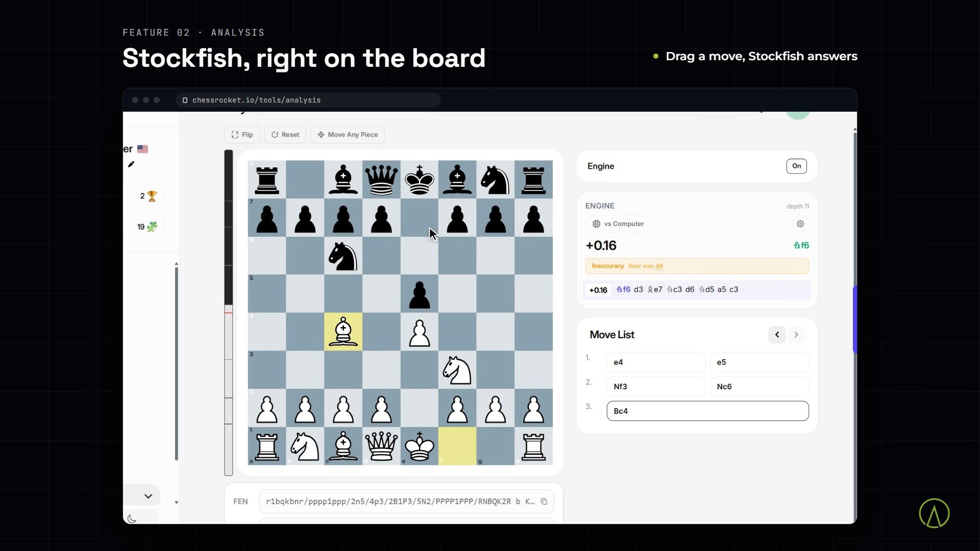The height and width of the screenshot is (551, 980).
Task: Click the black knight on g8
Action: (x=496, y=180)
